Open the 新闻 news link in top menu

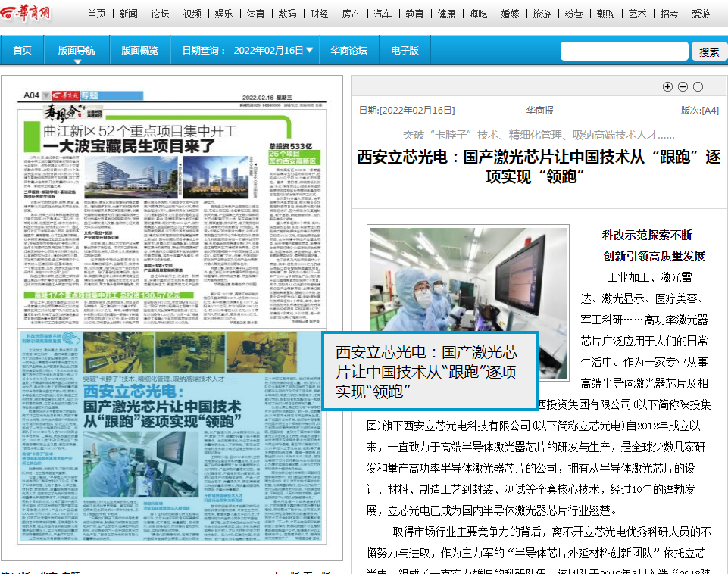(x=129, y=14)
